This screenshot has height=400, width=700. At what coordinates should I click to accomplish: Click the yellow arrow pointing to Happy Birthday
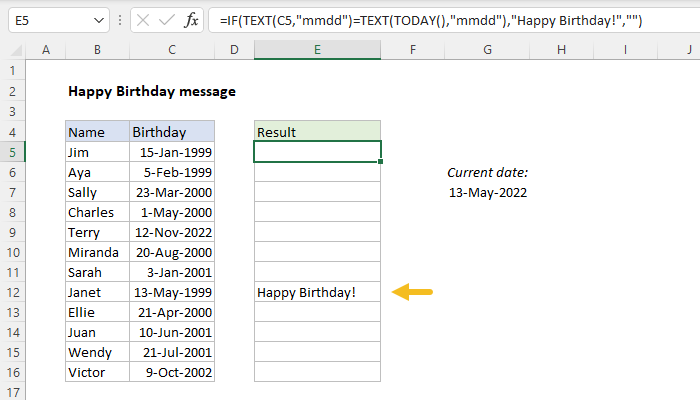pos(412,292)
